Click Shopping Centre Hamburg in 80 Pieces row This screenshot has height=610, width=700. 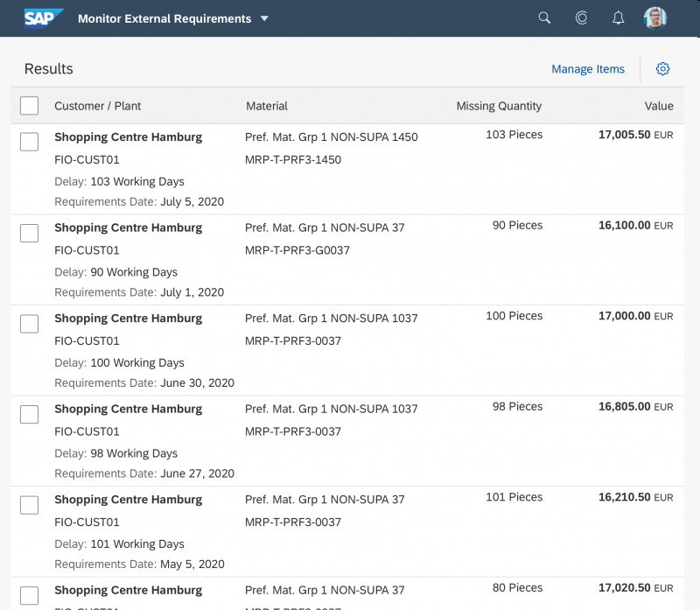(128, 591)
